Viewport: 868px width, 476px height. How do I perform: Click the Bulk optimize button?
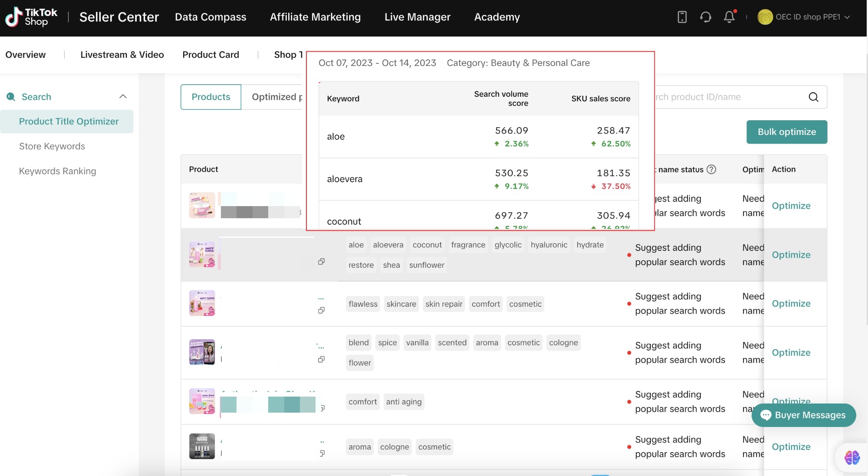787,132
